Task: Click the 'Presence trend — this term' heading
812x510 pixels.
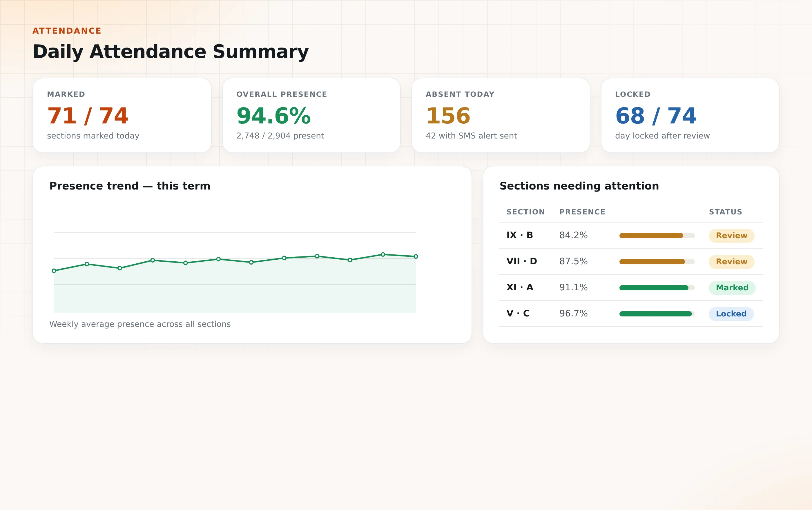Action: coord(130,186)
